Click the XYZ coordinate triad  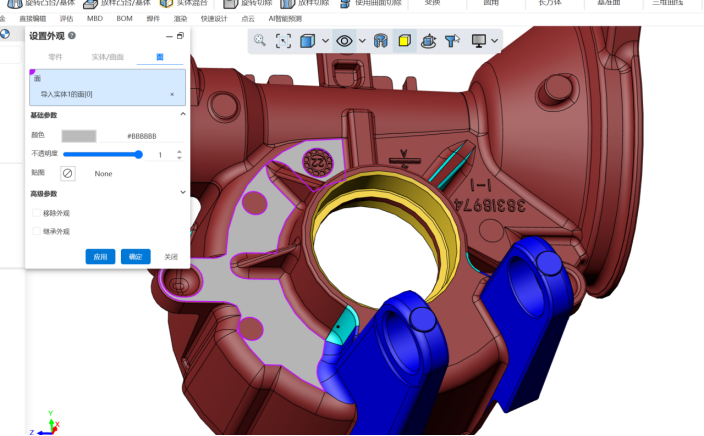tap(45, 423)
